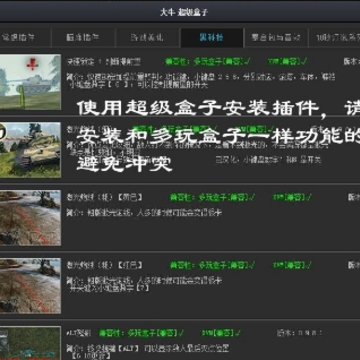Open the tab right of the highlighted tab
The image size is (360, 360).
click(x=276, y=38)
